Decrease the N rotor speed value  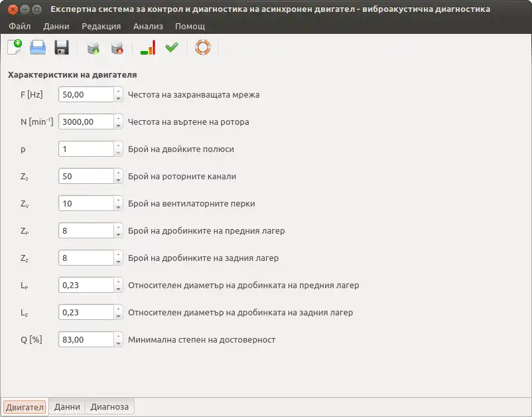tap(118, 125)
